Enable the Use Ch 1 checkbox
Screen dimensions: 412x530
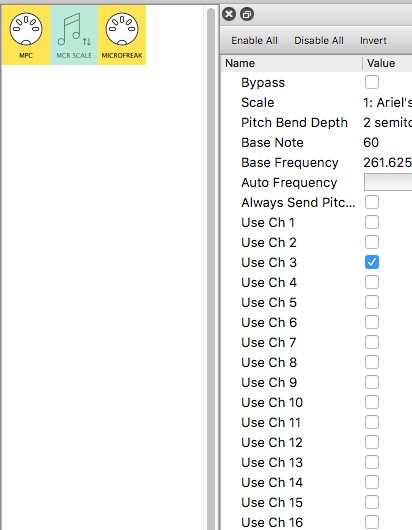coord(372,222)
